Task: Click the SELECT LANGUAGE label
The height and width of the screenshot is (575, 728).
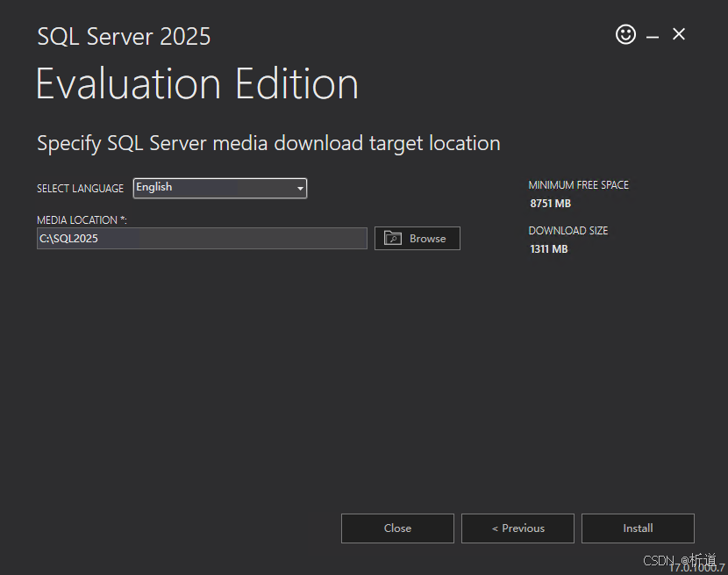Action: tap(80, 189)
